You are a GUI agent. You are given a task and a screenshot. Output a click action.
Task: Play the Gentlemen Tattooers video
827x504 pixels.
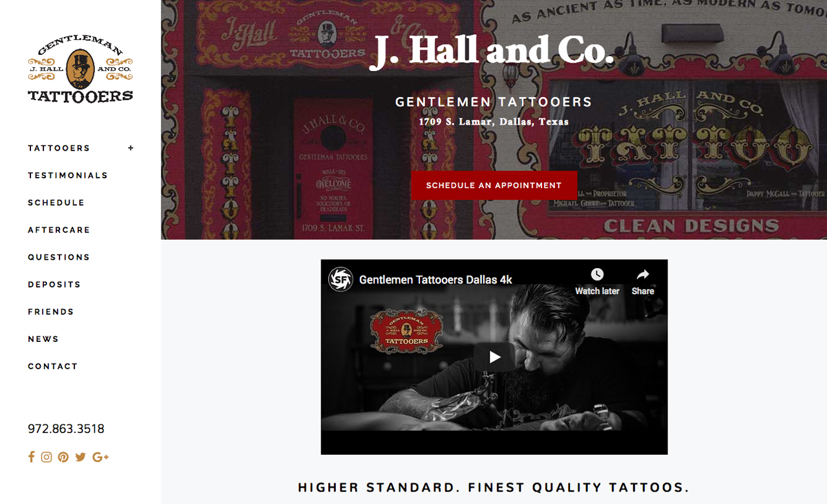pos(494,357)
